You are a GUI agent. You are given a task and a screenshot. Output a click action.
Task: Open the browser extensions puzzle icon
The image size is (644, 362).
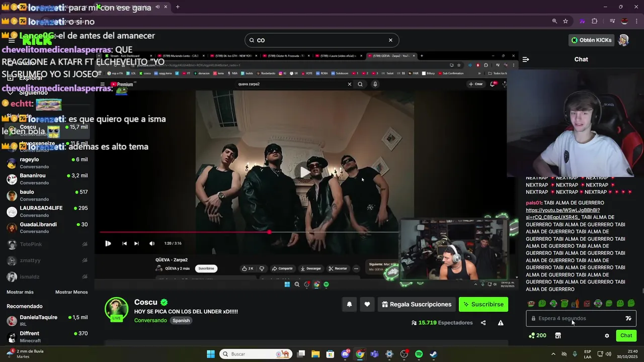tap(595, 21)
